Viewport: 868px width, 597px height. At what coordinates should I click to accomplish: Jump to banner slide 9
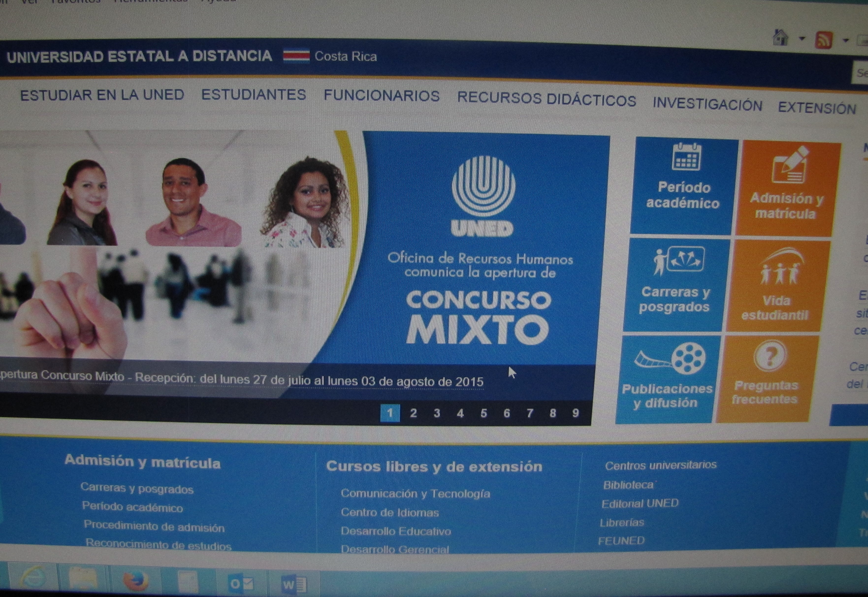[x=575, y=413]
